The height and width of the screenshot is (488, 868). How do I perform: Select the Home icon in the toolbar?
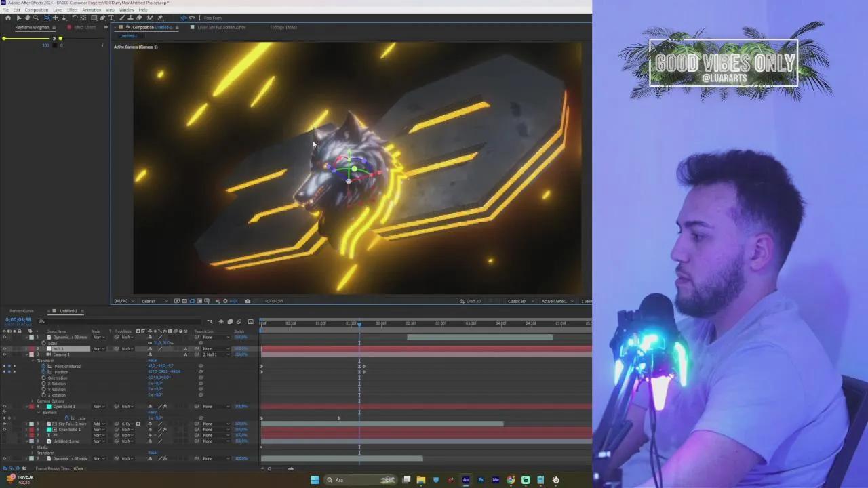click(8, 18)
